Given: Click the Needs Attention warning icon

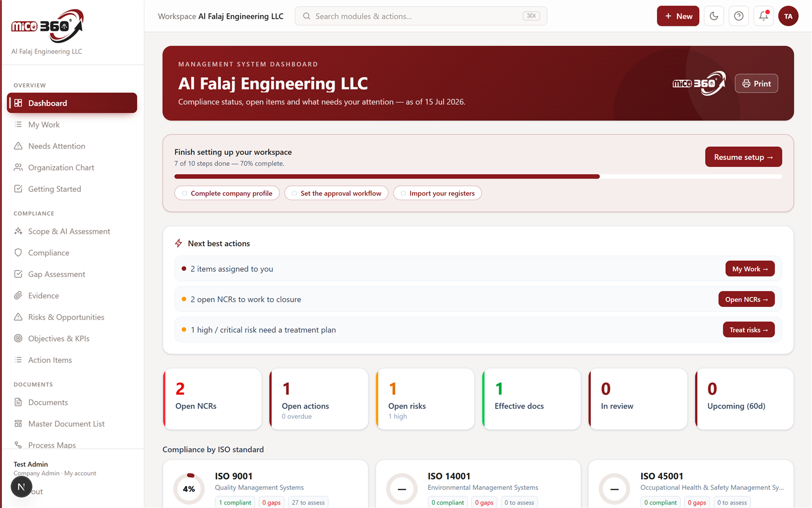Looking at the screenshot, I should (x=18, y=146).
